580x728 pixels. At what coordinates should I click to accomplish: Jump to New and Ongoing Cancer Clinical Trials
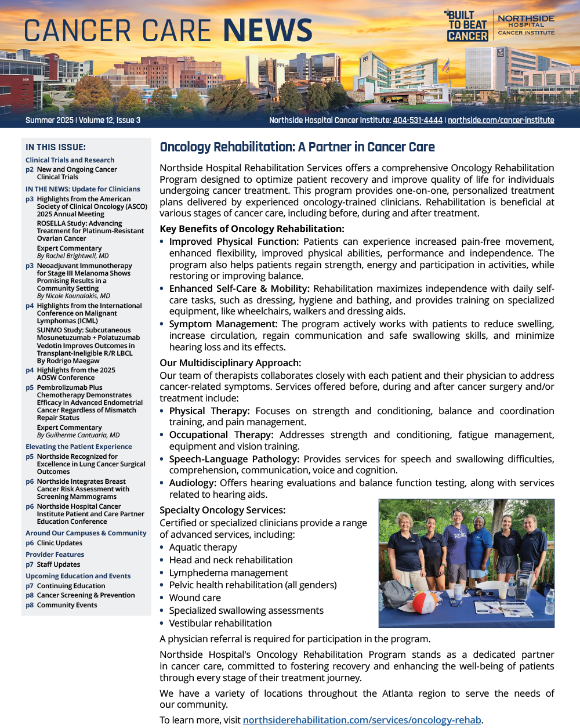coord(77,173)
